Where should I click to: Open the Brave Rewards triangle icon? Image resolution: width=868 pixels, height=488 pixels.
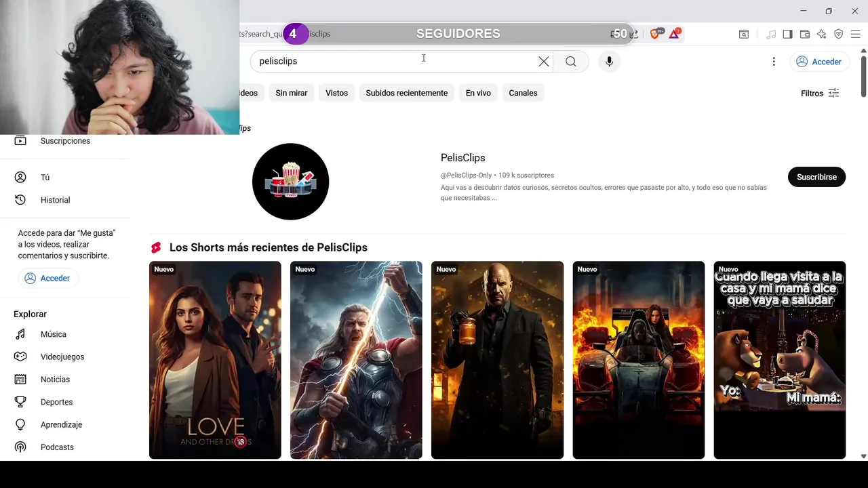[675, 33]
